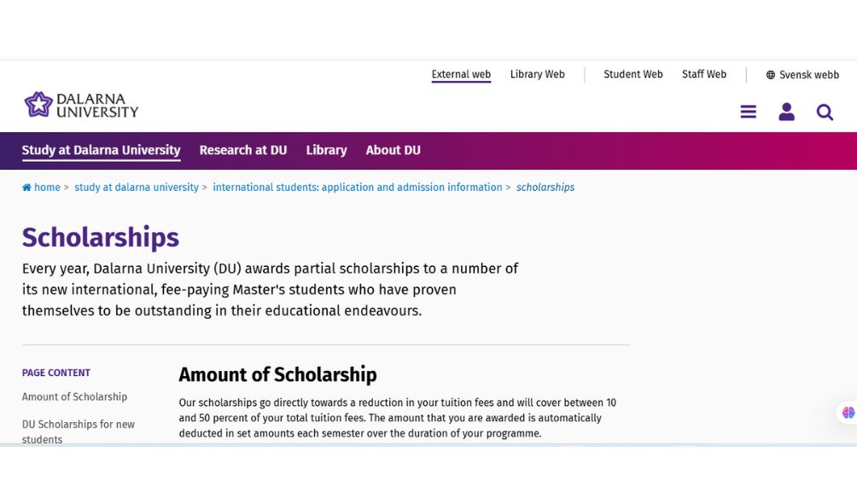
Task: Click the user profile icon
Action: [786, 112]
